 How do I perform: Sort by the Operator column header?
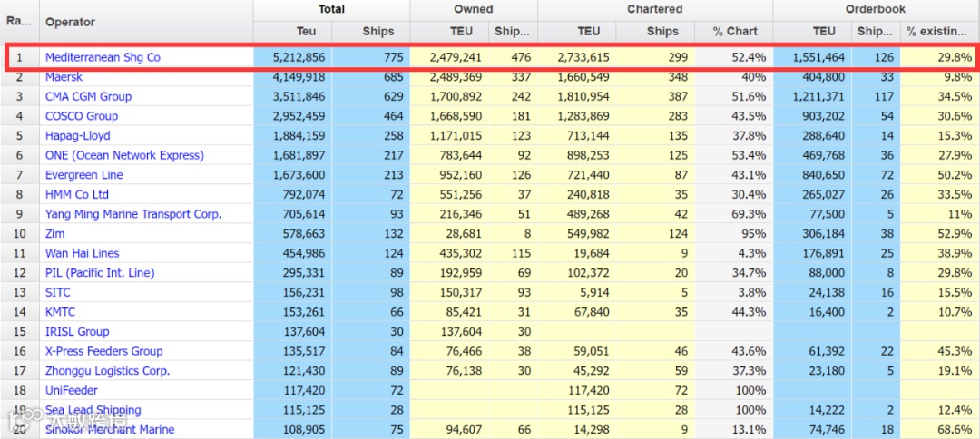(146, 22)
